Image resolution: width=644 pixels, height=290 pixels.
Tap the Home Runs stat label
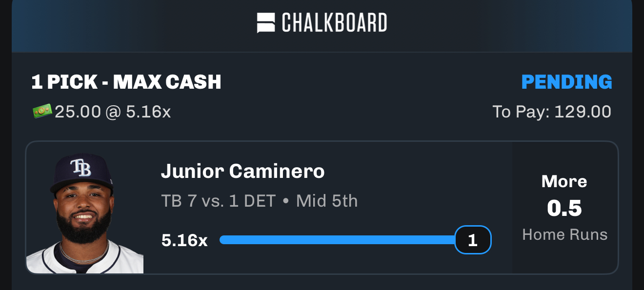coord(564,235)
